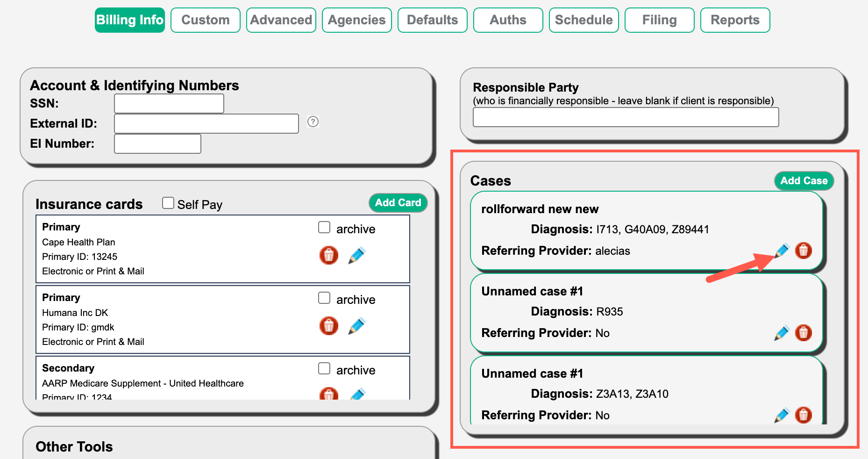Open the Schedule tab
Viewport: 868px width, 459px height.
[583, 20]
